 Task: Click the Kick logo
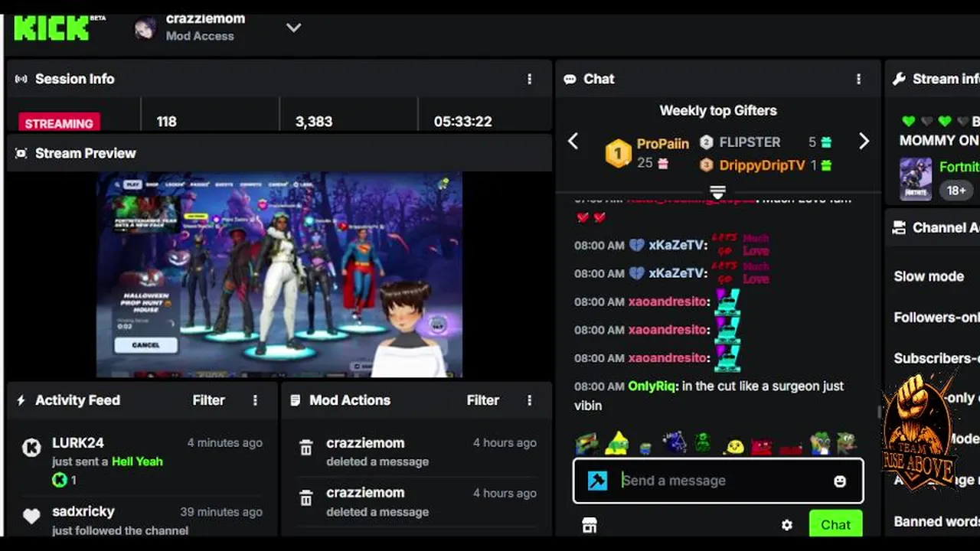[x=51, y=28]
